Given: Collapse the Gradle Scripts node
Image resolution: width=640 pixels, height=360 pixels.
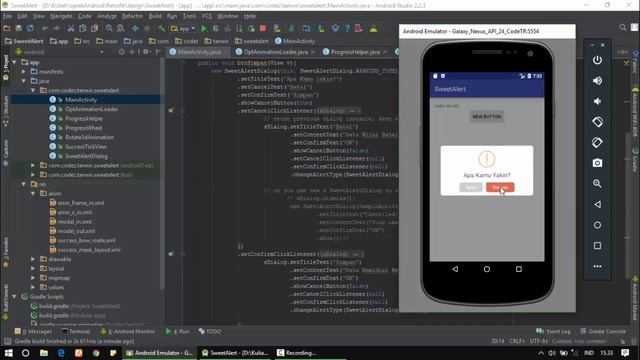Looking at the screenshot, I should tap(14, 297).
